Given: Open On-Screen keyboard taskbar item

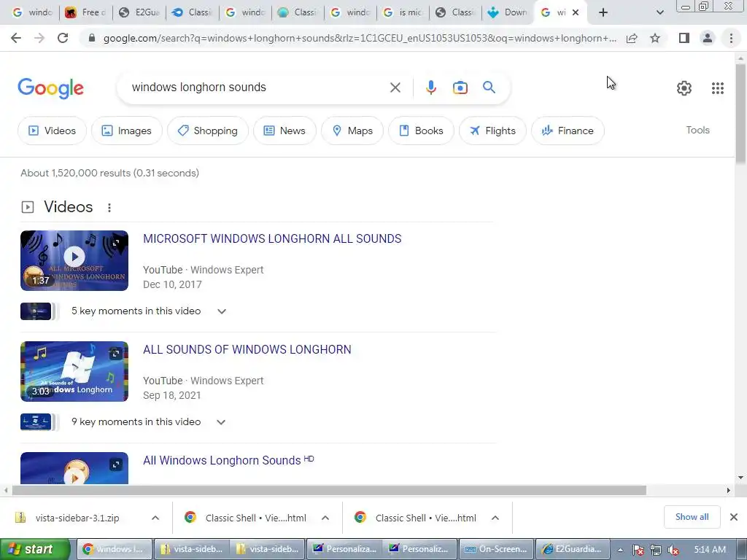Looking at the screenshot, I should click(x=496, y=549).
